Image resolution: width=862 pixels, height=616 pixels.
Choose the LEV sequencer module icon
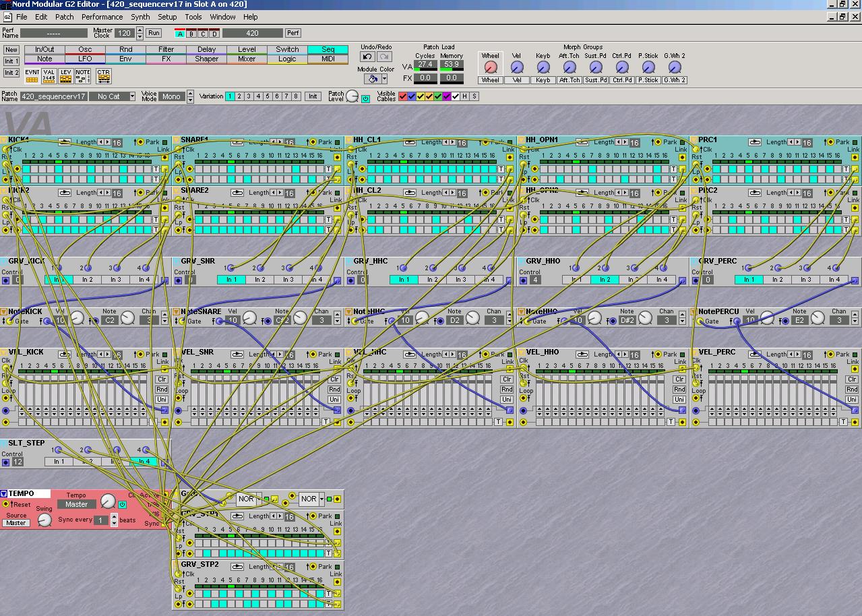65,76
